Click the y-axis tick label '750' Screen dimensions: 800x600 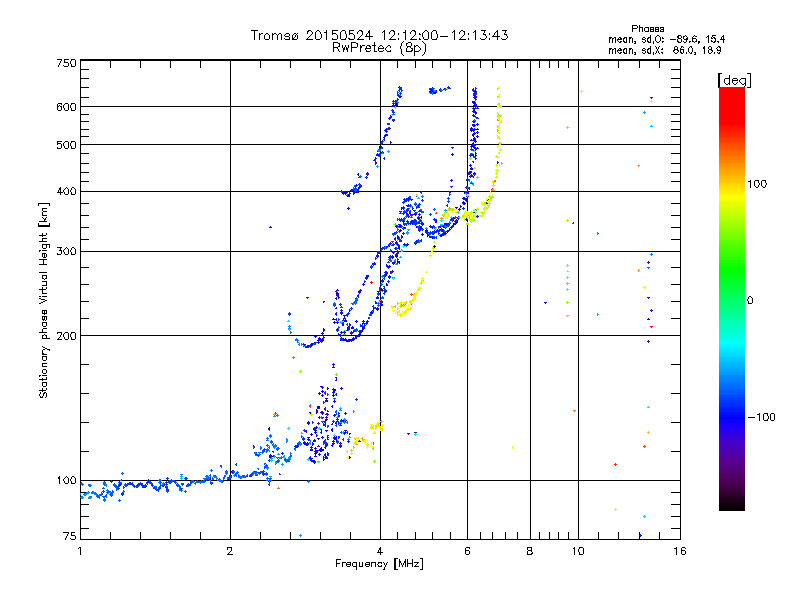pos(67,63)
